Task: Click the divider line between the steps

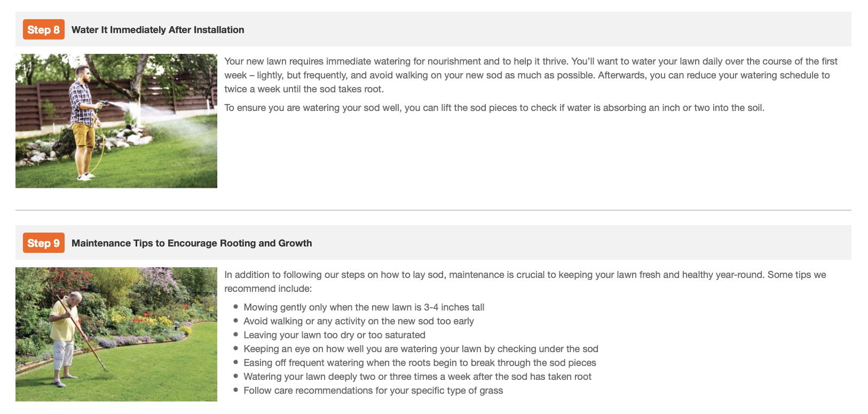Action: (x=433, y=210)
